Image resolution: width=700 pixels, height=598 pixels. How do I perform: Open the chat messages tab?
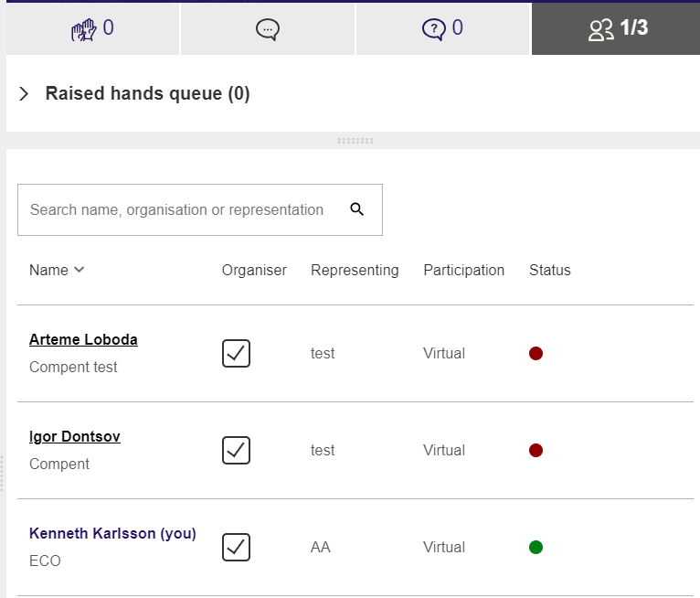tap(268, 29)
